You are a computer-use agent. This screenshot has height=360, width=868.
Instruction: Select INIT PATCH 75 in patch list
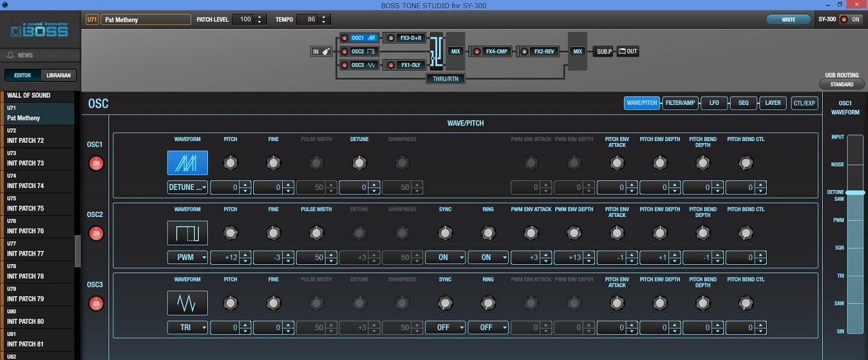(x=37, y=204)
